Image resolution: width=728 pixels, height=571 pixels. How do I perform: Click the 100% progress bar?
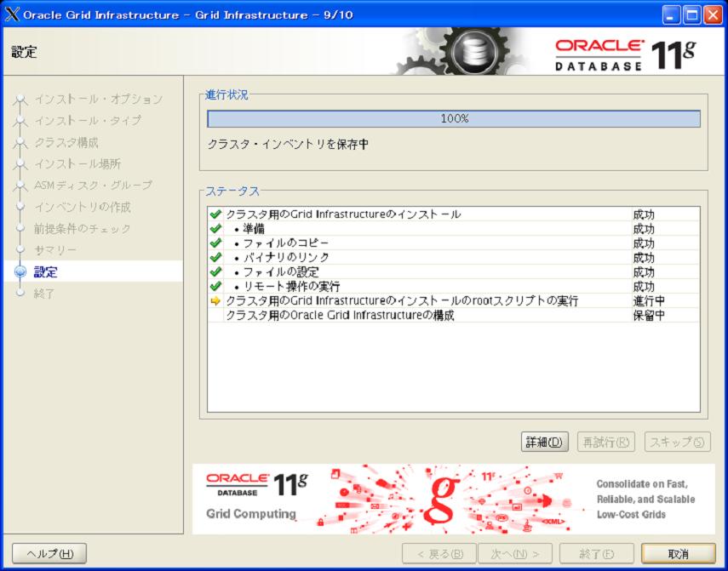point(454,119)
